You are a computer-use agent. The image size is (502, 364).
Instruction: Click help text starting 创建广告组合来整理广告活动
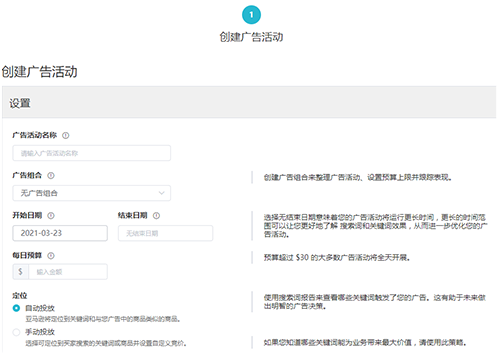(358, 178)
